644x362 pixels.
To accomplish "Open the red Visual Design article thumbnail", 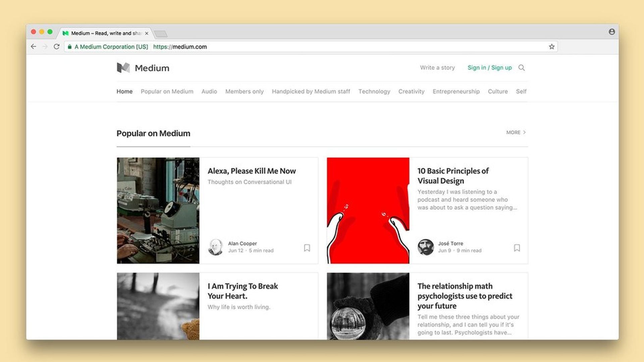I will pyautogui.click(x=368, y=210).
